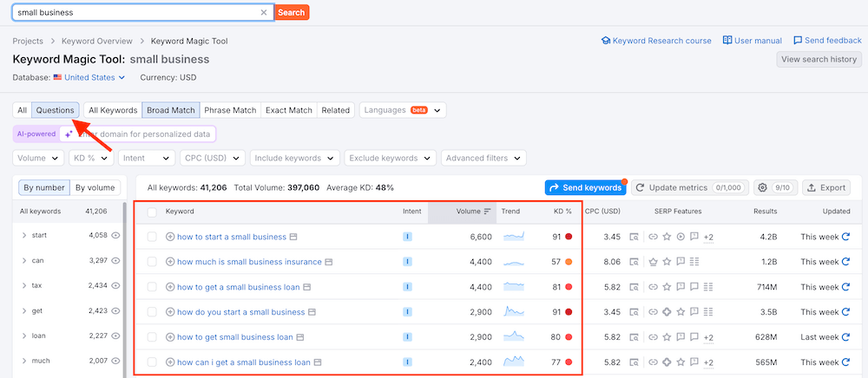Image resolution: width=868 pixels, height=378 pixels.
Task: Switch to the Questions tab
Action: [x=55, y=110]
